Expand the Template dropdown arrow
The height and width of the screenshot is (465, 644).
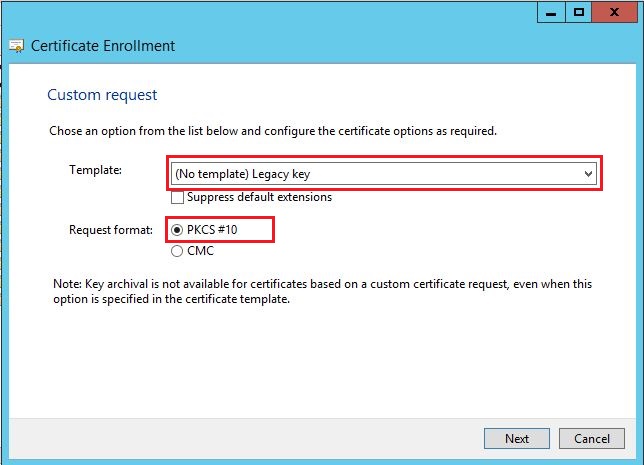588,175
